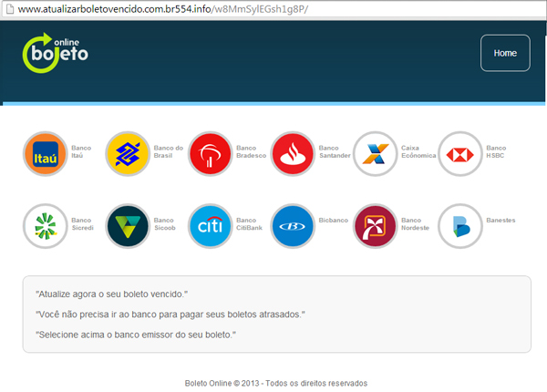Click the Boleto Online site logo
Screen dimensions: 547x392
pos(57,53)
